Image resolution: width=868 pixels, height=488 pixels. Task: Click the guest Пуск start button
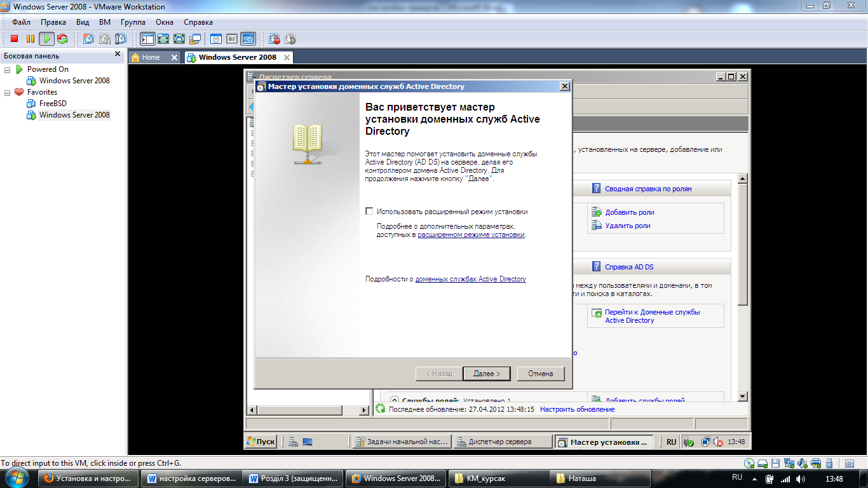(x=261, y=442)
